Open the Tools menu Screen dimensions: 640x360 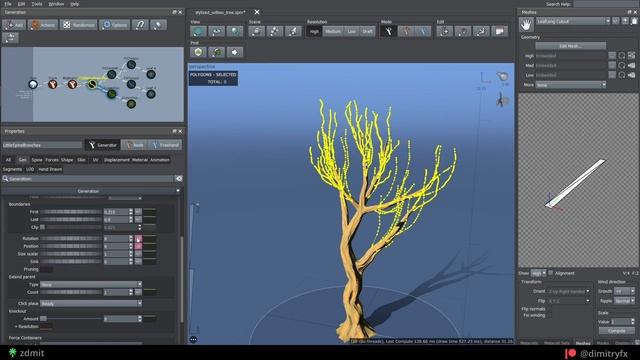coord(37,4)
